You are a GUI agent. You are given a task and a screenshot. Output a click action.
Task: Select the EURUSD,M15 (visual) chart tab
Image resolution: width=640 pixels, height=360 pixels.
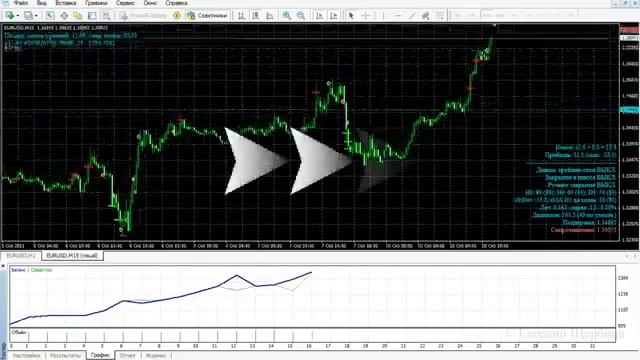[x=72, y=256]
